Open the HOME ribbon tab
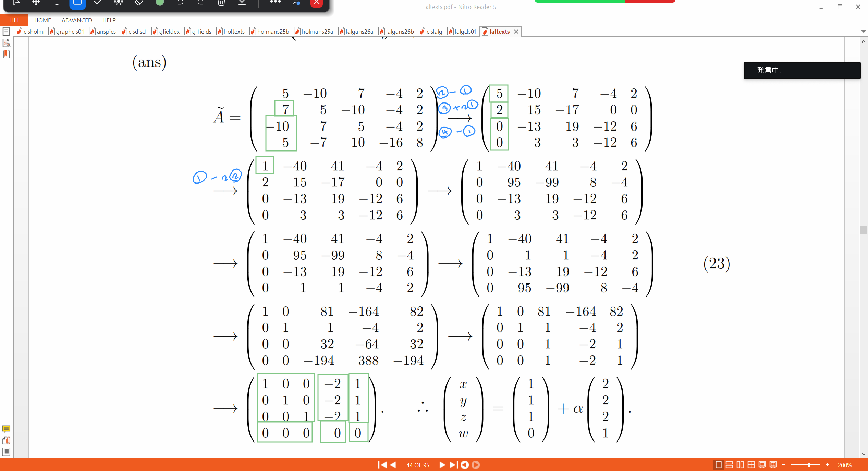The height and width of the screenshot is (471, 868). coord(42,20)
